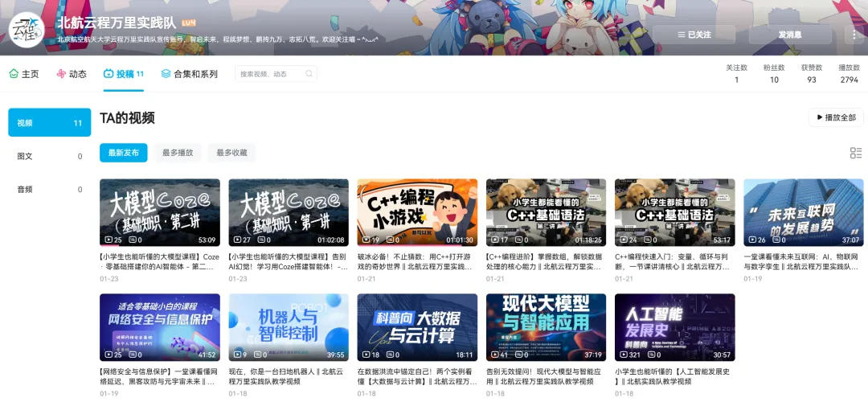This screenshot has width=868, height=406.
Task: Click the channel name 北航云程万里实践队
Action: [117, 23]
